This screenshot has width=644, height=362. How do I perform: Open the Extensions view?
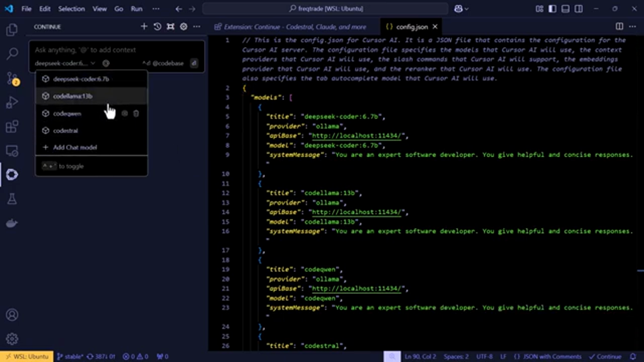click(x=12, y=126)
